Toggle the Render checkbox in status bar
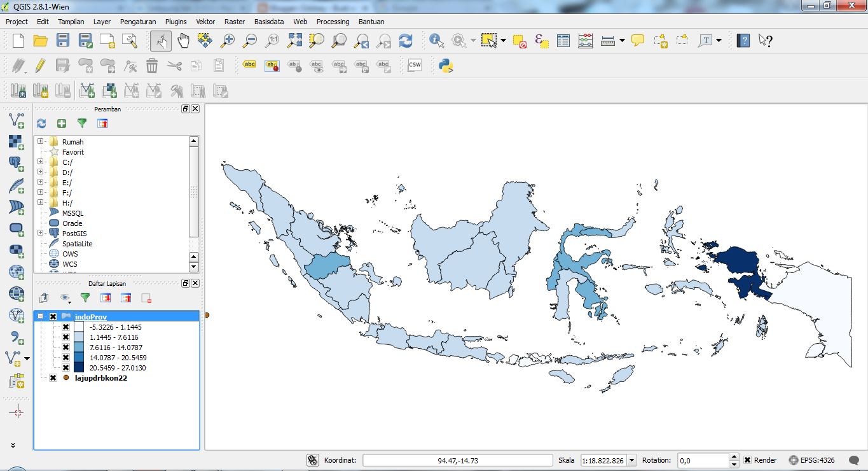 pyautogui.click(x=748, y=460)
